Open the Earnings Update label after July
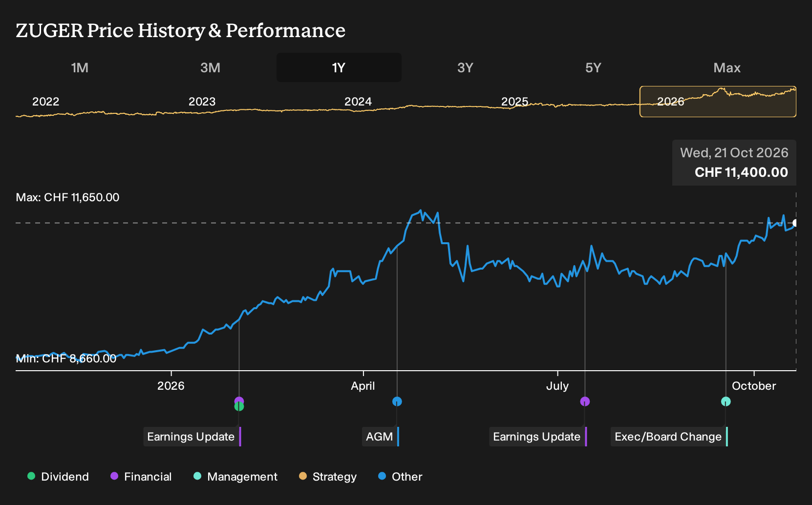This screenshot has width=812, height=505. (538, 437)
